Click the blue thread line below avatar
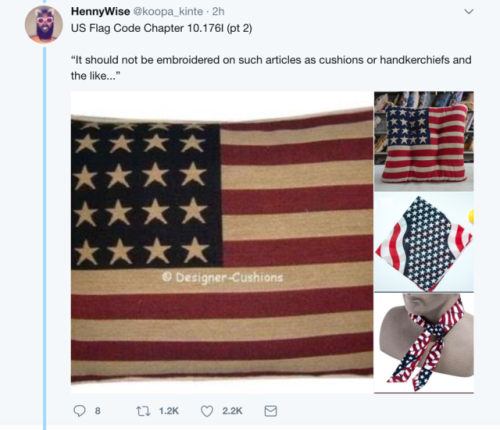Screen dimensions: 500x430 pyautogui.click(x=45, y=238)
